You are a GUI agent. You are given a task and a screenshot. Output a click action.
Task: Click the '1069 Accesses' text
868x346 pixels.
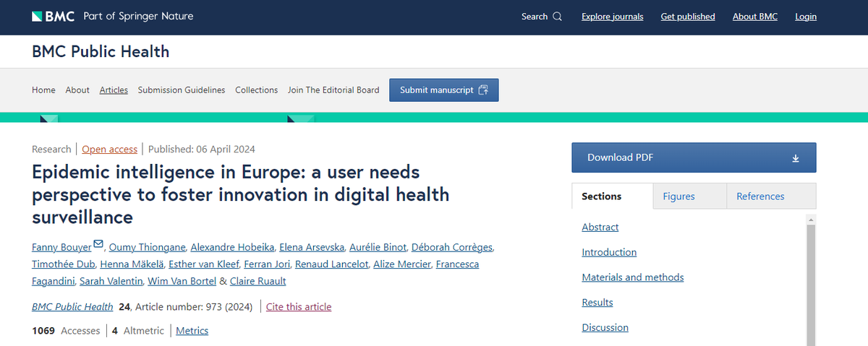(x=66, y=330)
